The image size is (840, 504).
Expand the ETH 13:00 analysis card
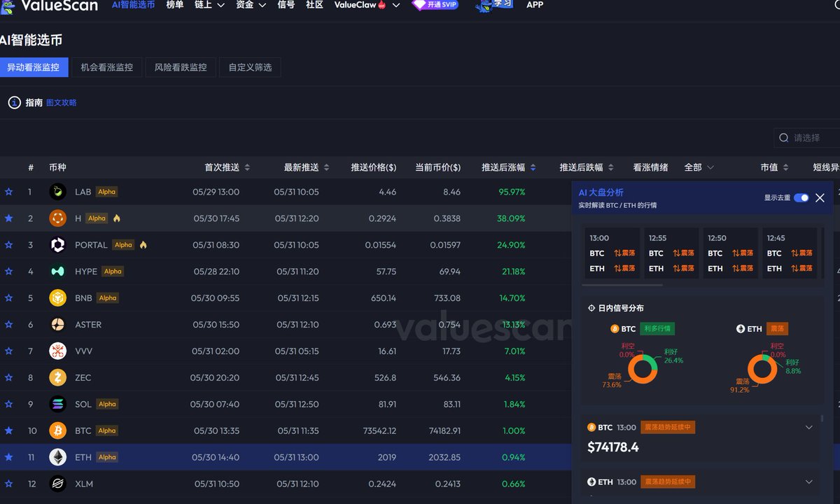(x=809, y=482)
